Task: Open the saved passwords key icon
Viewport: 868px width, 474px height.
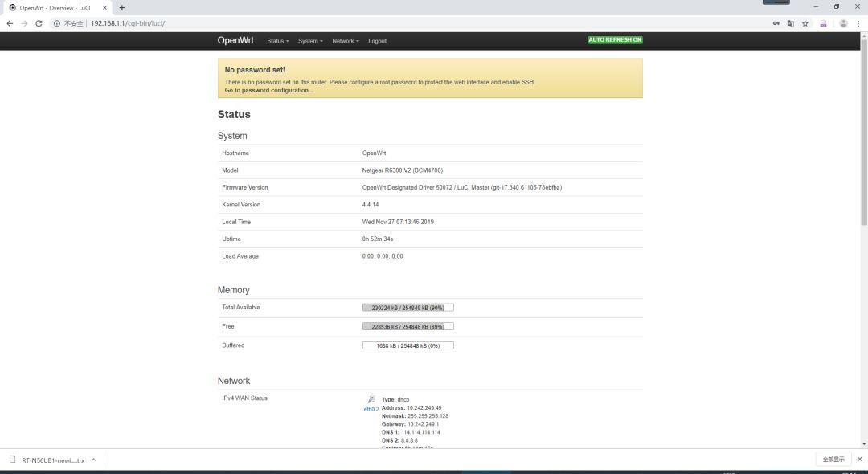Action: pos(776,23)
